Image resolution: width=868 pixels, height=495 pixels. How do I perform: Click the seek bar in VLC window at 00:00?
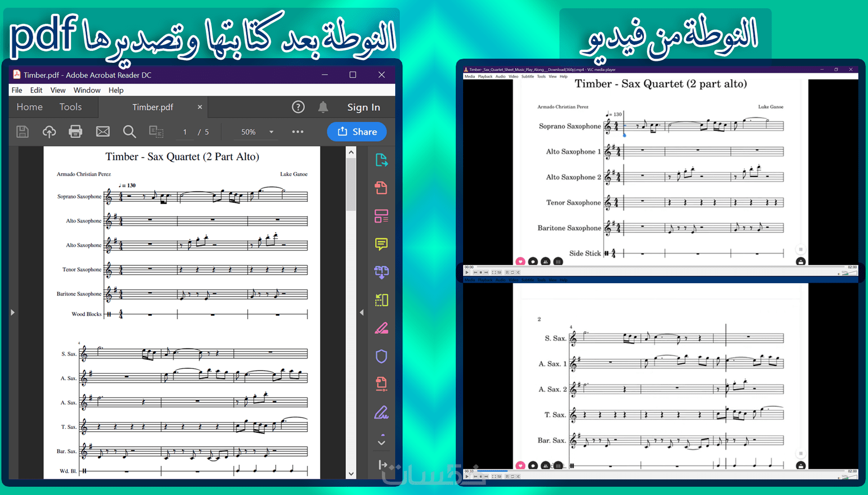click(x=661, y=267)
